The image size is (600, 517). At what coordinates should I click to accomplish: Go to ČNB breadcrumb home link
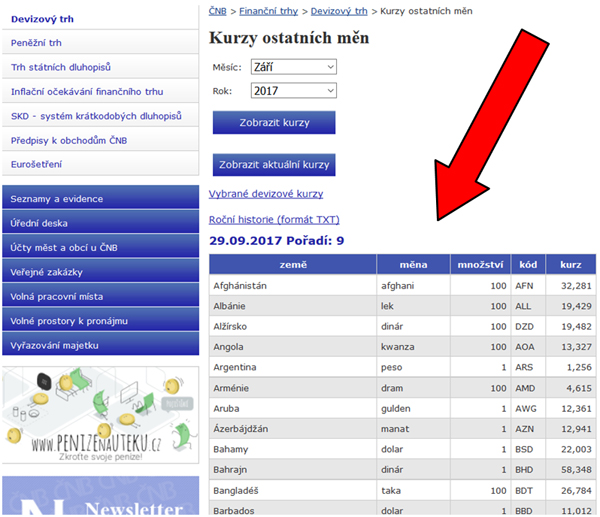217,11
